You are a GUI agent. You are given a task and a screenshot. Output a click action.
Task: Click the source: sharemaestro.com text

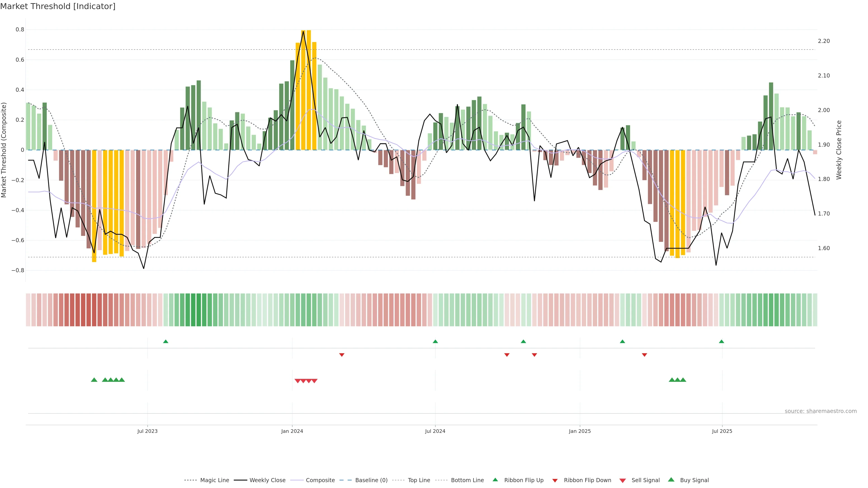click(821, 411)
